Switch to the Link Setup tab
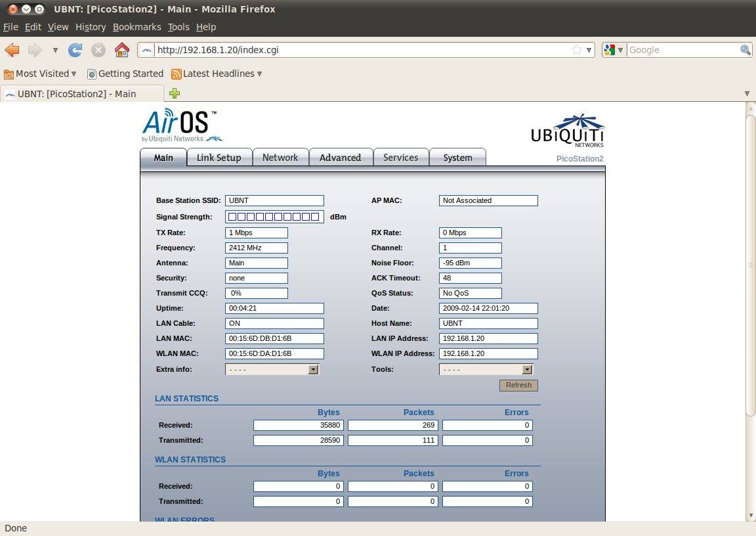756x536 pixels. click(x=219, y=158)
